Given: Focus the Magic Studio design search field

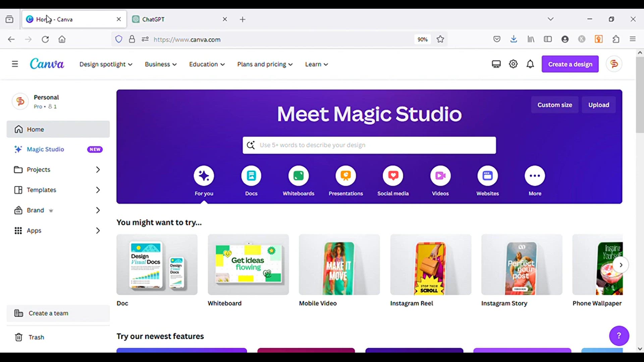Looking at the screenshot, I should point(369,145).
